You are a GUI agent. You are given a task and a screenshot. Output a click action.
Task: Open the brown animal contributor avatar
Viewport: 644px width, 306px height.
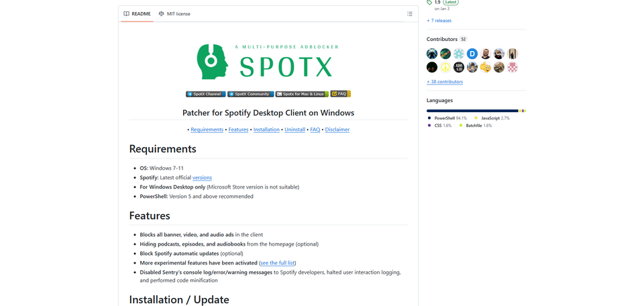499,67
